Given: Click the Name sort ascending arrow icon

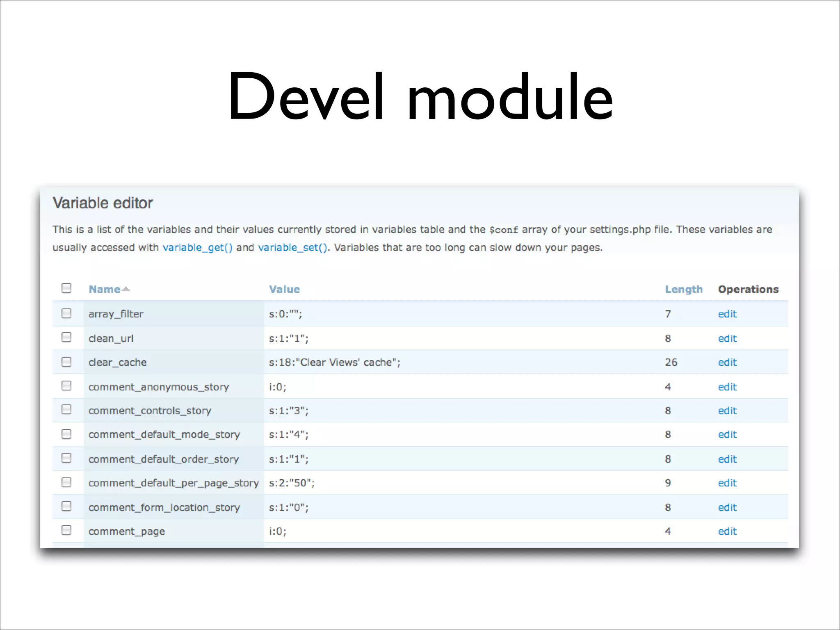Looking at the screenshot, I should click(126, 289).
